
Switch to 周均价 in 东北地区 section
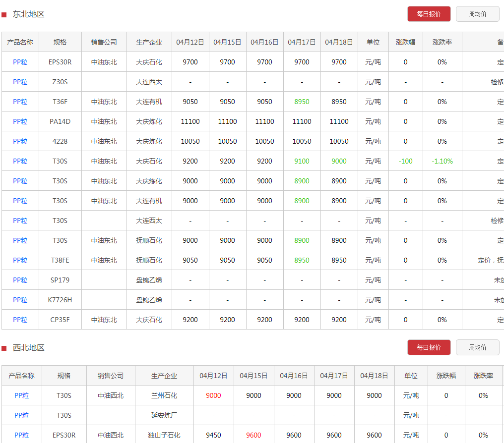point(477,14)
